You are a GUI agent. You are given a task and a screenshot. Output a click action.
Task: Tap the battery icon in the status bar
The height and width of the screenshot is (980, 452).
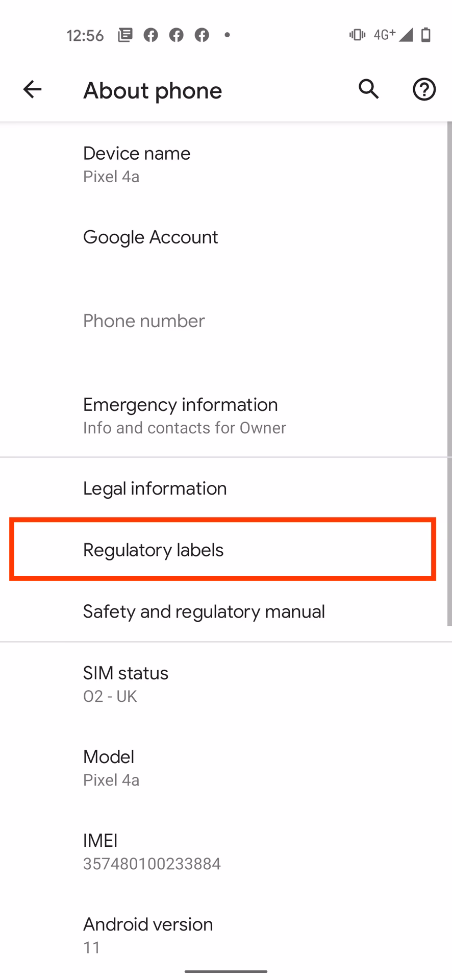click(426, 35)
